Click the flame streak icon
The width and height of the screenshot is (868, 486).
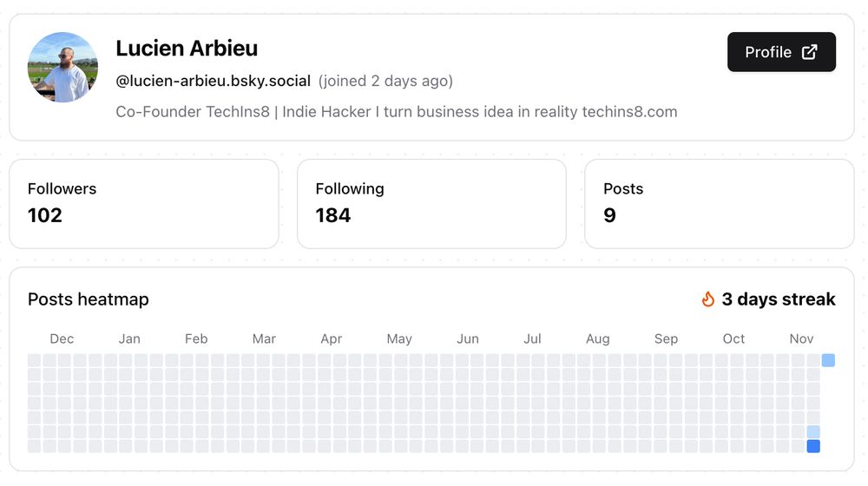[708, 299]
